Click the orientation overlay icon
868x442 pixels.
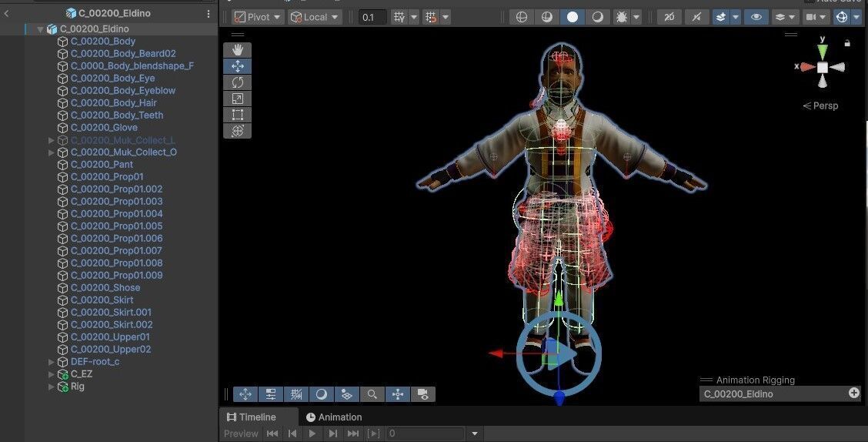point(398,394)
